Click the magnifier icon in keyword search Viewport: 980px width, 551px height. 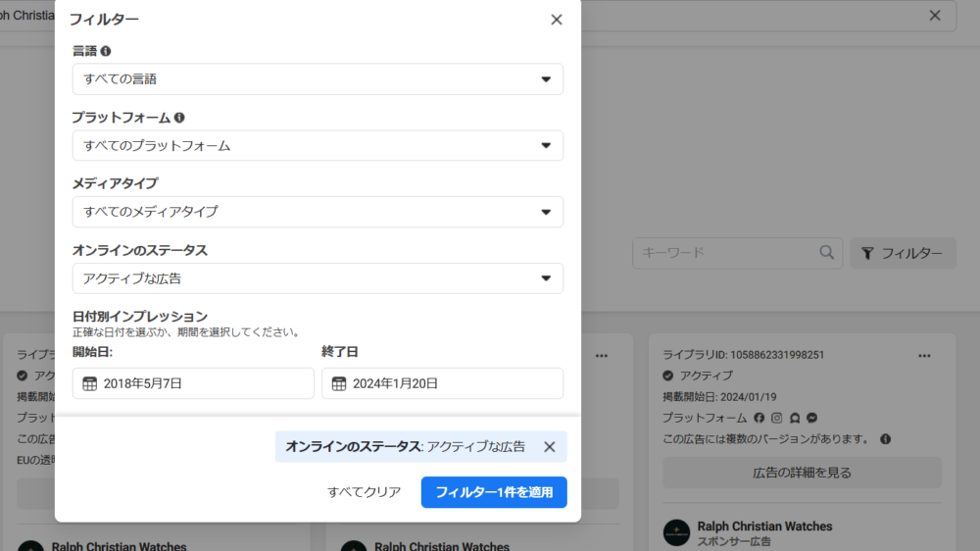coord(827,253)
